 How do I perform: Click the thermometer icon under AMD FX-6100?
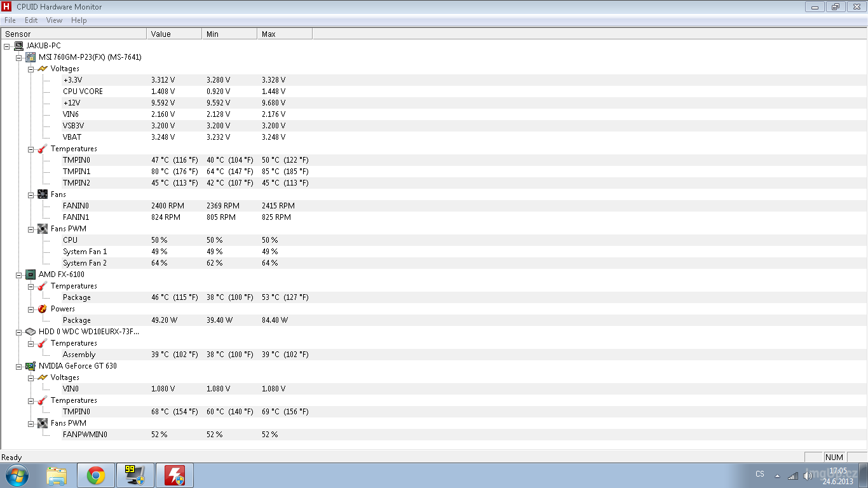coord(43,286)
